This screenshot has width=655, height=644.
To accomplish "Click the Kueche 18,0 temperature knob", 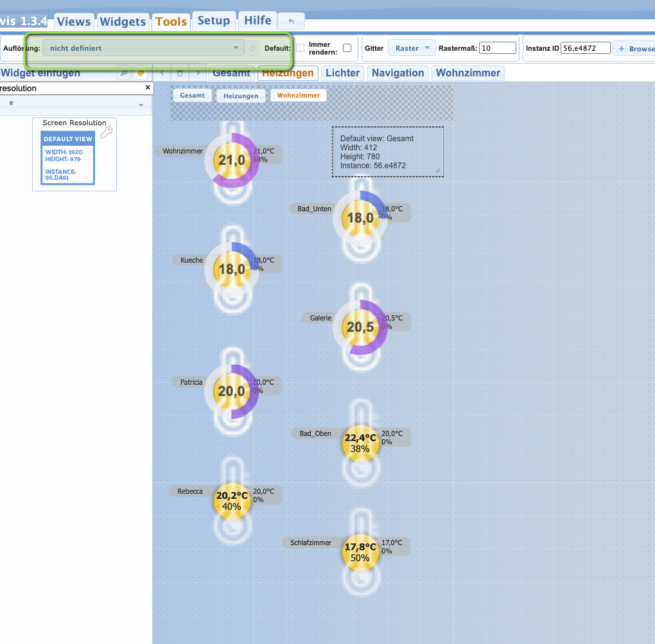I will coord(232,270).
